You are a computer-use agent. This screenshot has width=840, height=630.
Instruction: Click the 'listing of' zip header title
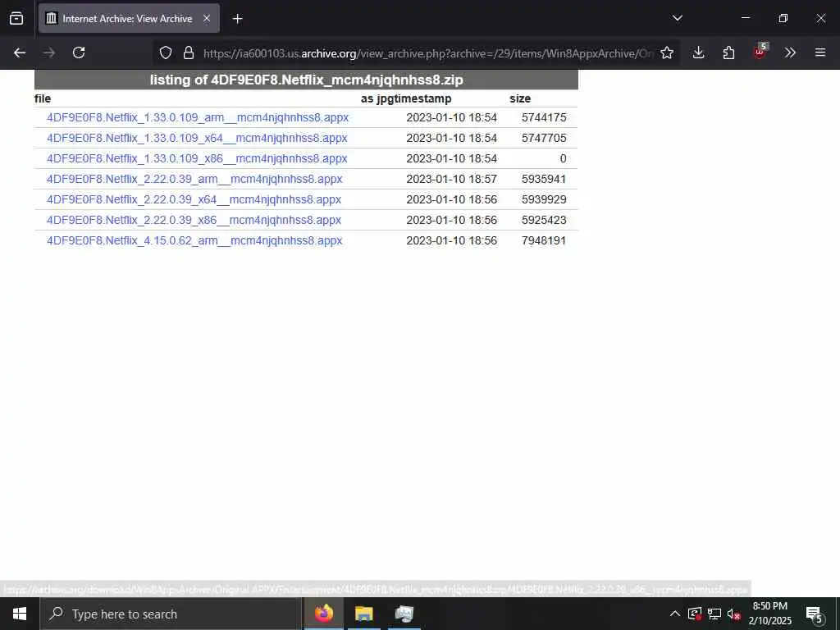pos(307,80)
